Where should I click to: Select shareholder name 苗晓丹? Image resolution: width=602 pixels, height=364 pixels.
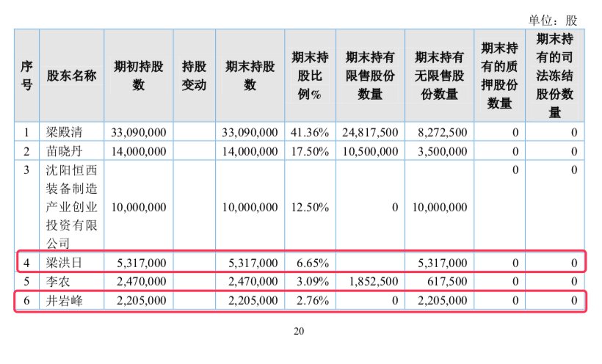click(64, 151)
